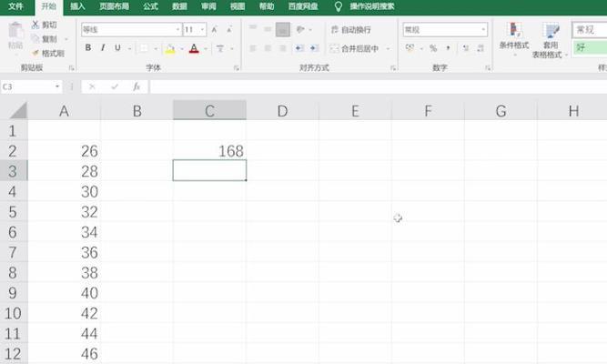Toggle Wrap Text (自动换行)
This screenshot has height=364, width=607.
pyautogui.click(x=351, y=30)
